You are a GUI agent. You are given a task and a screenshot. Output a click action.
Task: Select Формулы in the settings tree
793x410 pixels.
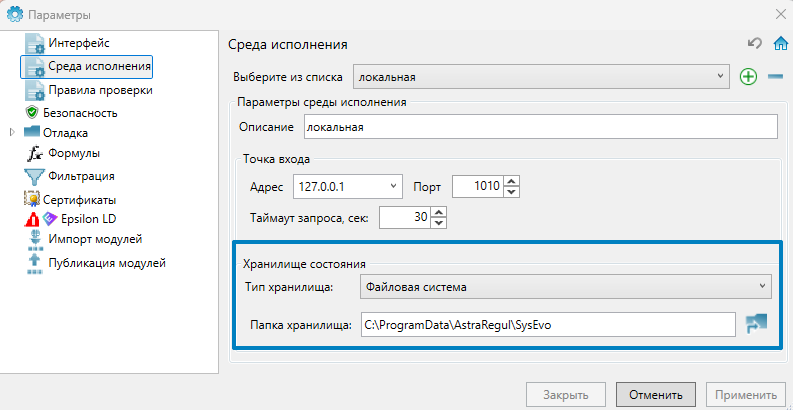[73, 153]
